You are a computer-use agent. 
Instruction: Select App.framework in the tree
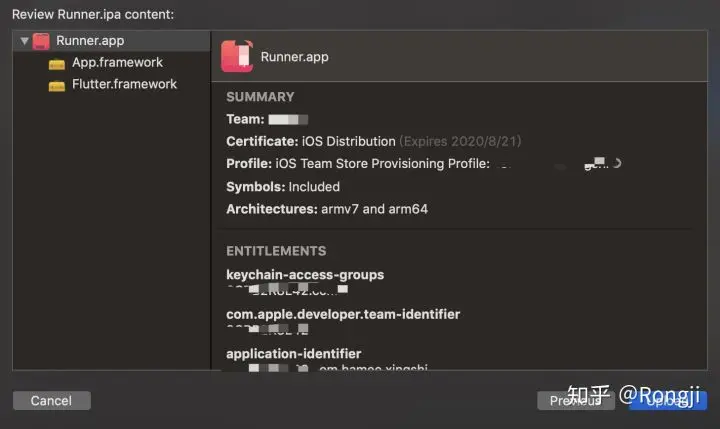click(117, 62)
